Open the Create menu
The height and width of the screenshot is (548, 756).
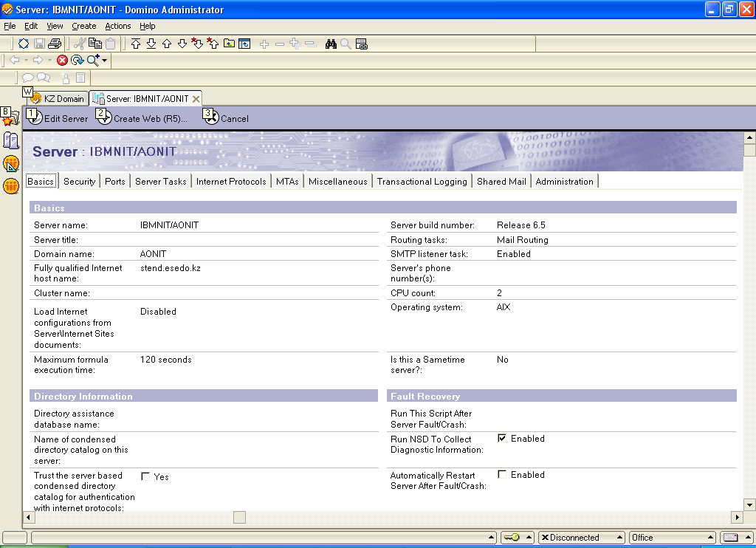coord(84,26)
